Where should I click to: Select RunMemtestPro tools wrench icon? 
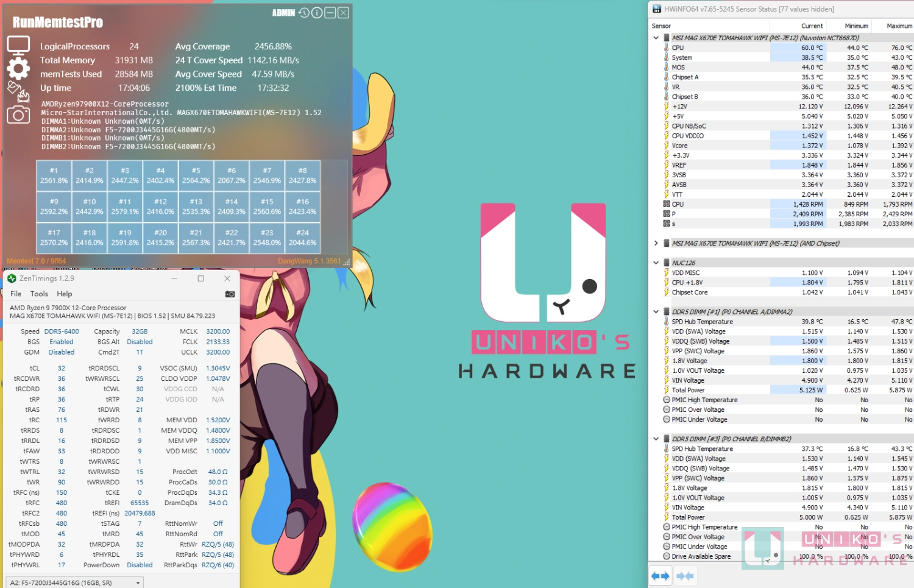point(18,91)
